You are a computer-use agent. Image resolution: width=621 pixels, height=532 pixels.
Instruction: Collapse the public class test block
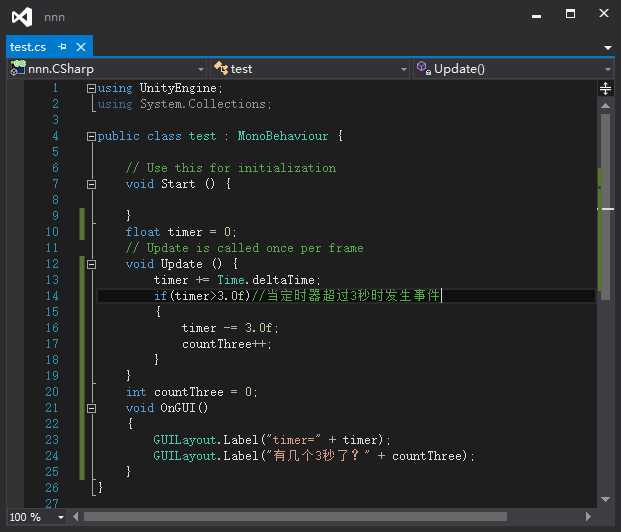pos(91,137)
